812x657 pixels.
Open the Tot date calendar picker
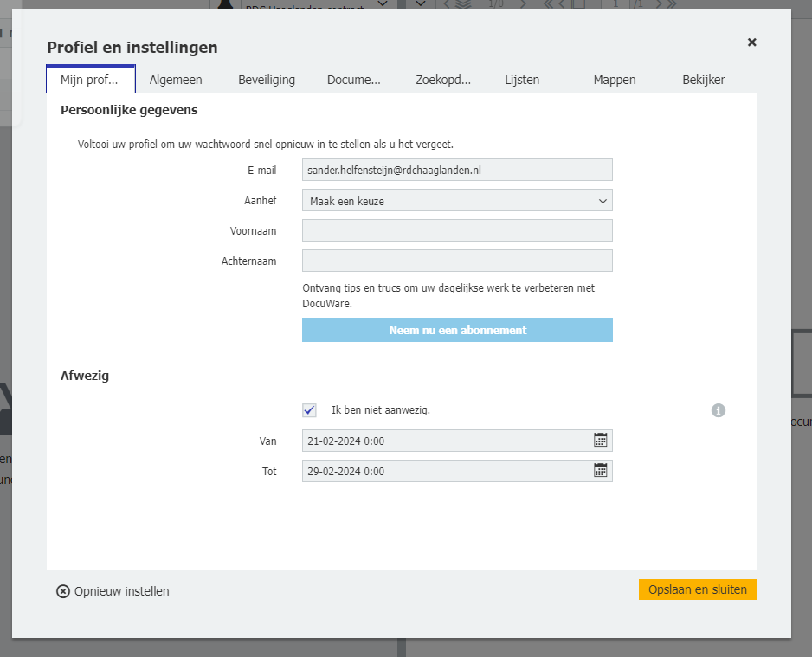(x=601, y=471)
